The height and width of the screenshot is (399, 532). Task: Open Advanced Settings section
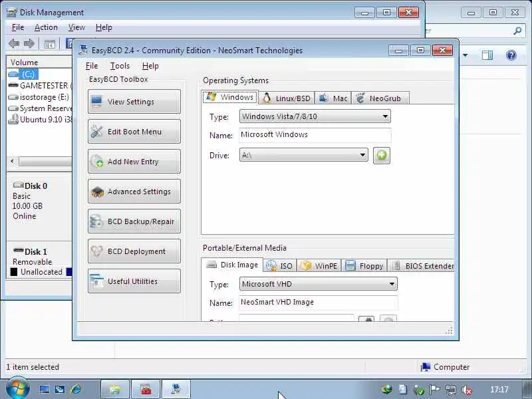pyautogui.click(x=134, y=192)
